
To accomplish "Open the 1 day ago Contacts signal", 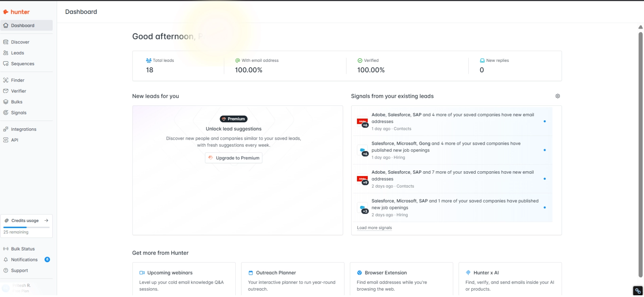I will click(x=453, y=121).
